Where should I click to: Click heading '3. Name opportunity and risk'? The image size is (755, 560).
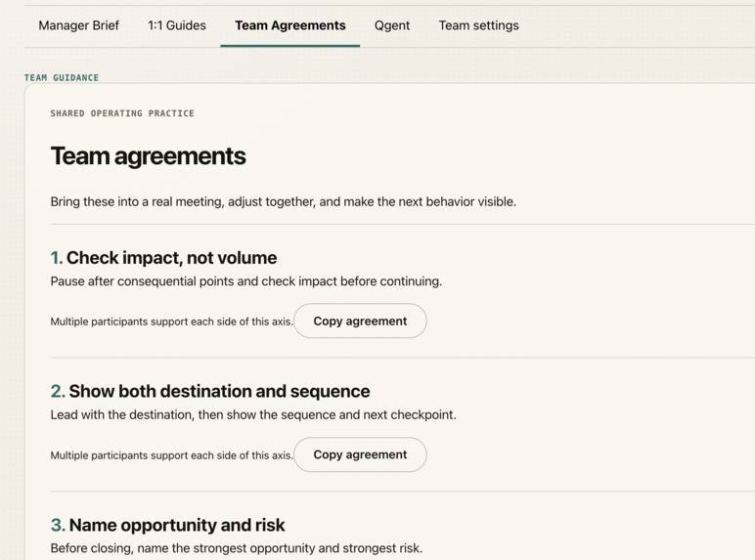(x=167, y=525)
